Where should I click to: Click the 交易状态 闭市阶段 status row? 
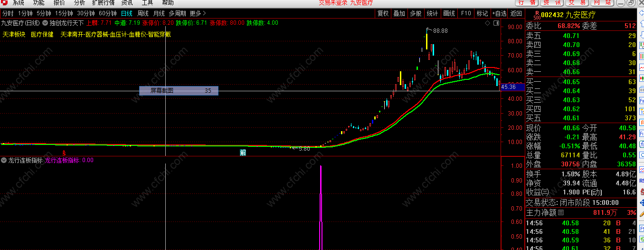click(x=580, y=202)
